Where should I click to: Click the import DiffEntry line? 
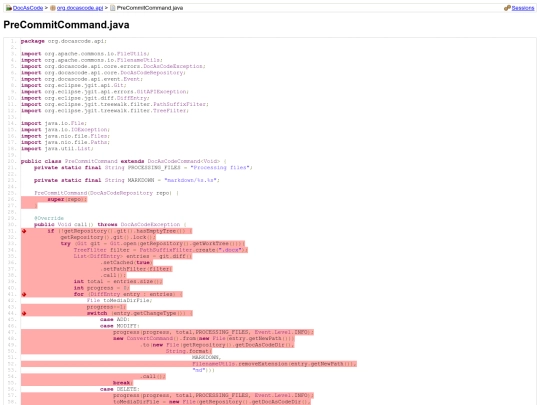[x=85, y=98]
